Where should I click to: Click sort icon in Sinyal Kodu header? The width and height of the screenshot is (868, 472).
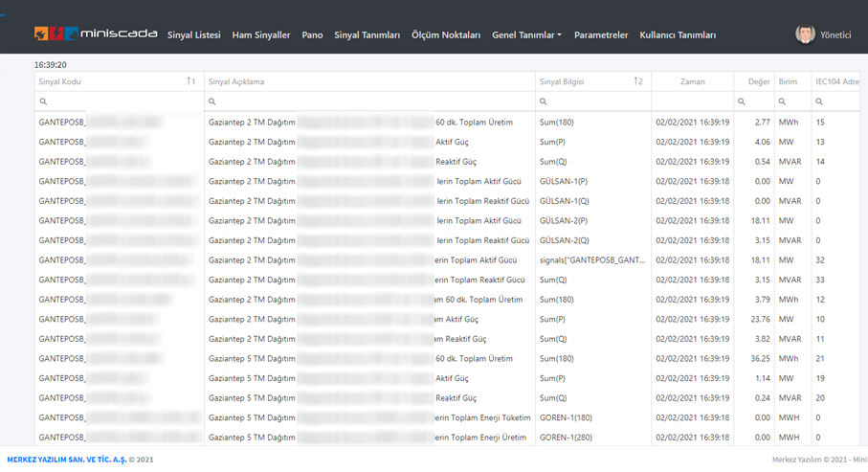190,81
